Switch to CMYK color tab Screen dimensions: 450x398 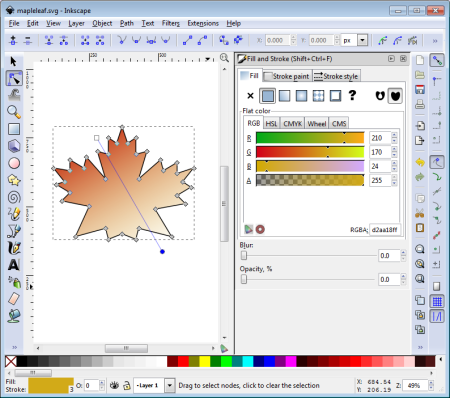(292, 124)
